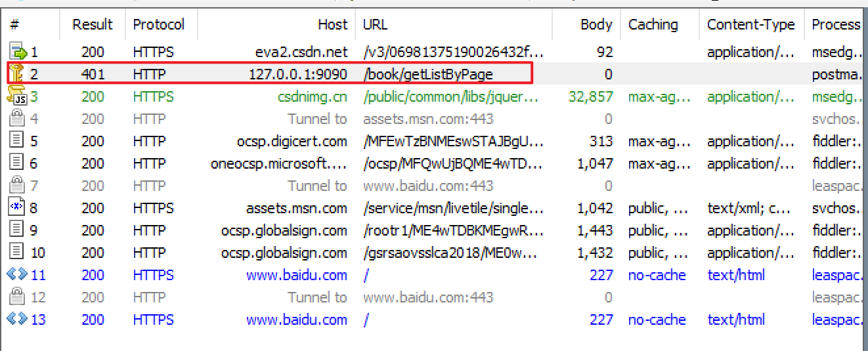Click the lock icon of session 12
Screen dimensions: 868x351
tap(17, 297)
